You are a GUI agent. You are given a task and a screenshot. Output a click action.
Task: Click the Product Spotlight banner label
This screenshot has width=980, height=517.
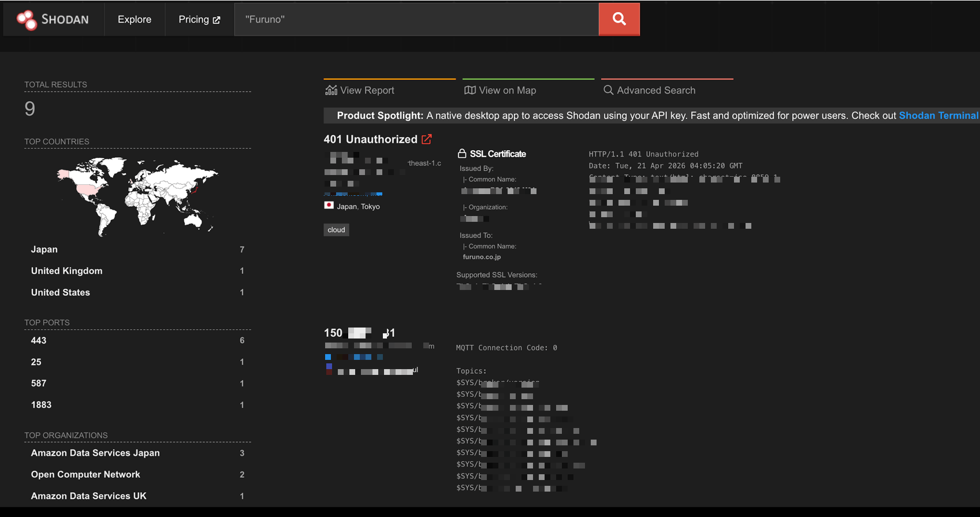point(380,116)
